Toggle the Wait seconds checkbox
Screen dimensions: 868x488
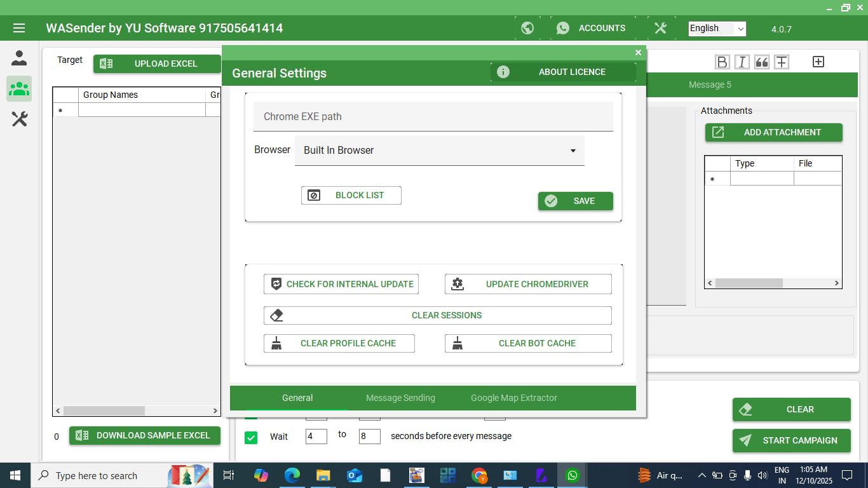(251, 437)
